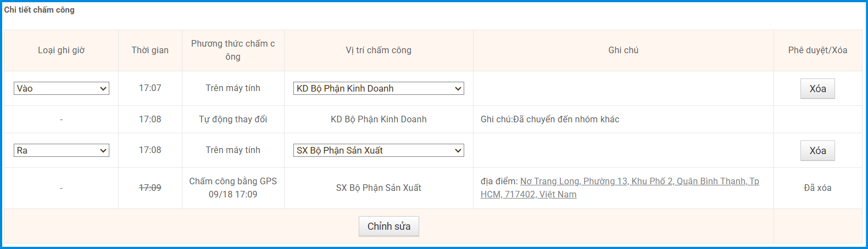Select the 17:07 time cell

coord(150,88)
